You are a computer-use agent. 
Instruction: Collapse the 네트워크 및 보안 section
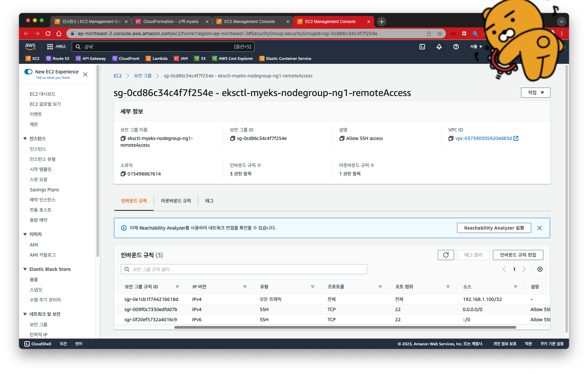[x=25, y=314]
